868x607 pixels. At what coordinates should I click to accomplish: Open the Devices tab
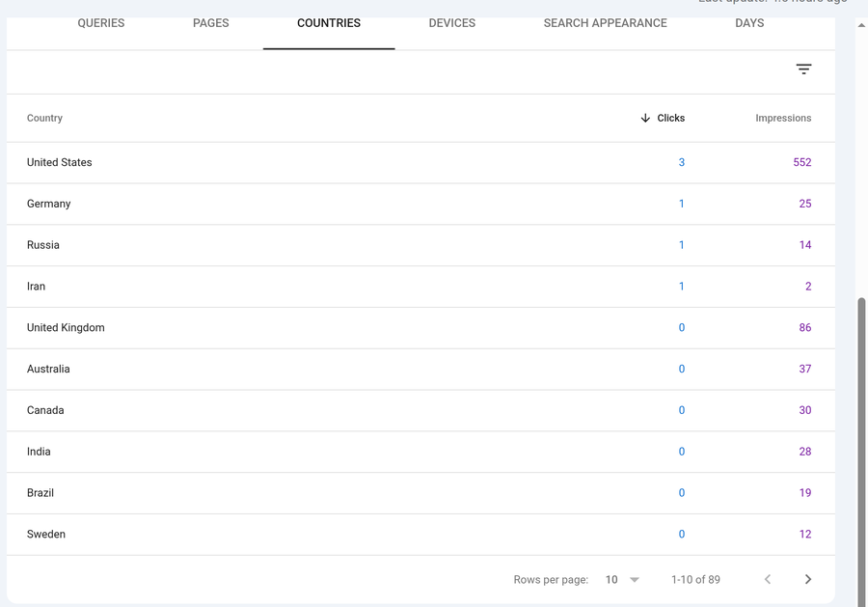click(x=451, y=23)
